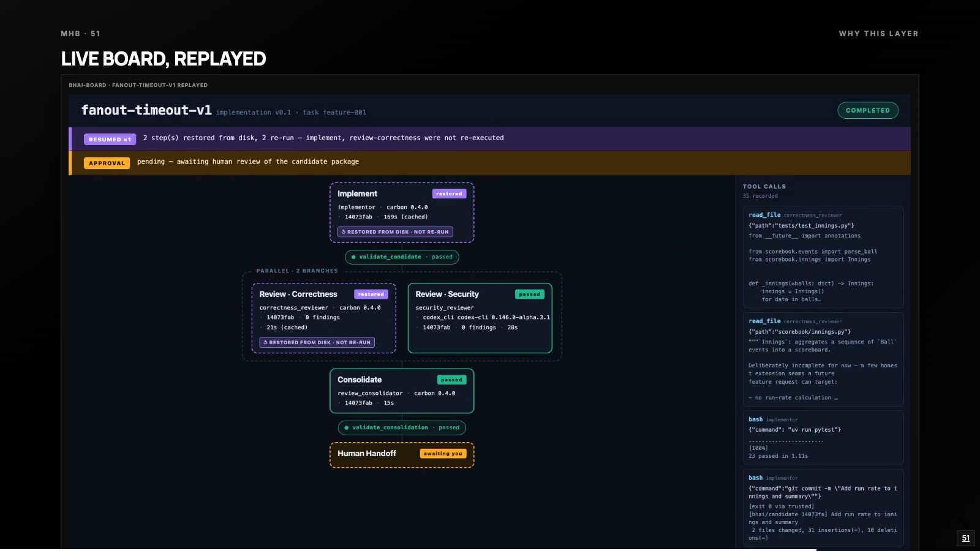The width and height of the screenshot is (980, 551).
Task: Click 'pending – awaiting human review' approval message
Action: [x=248, y=162]
